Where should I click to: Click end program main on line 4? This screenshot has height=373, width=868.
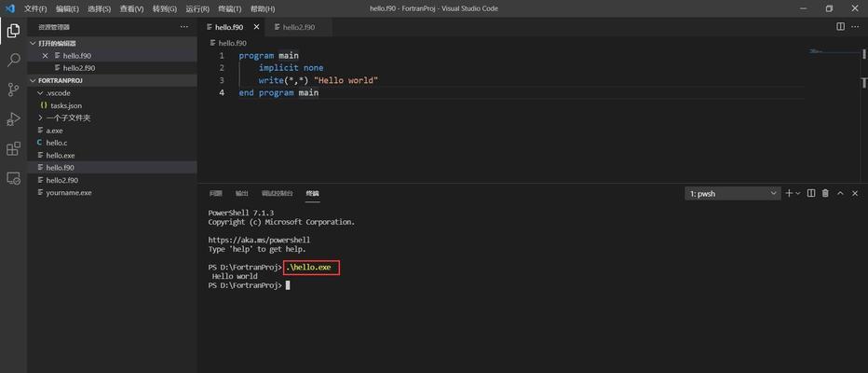click(x=278, y=92)
